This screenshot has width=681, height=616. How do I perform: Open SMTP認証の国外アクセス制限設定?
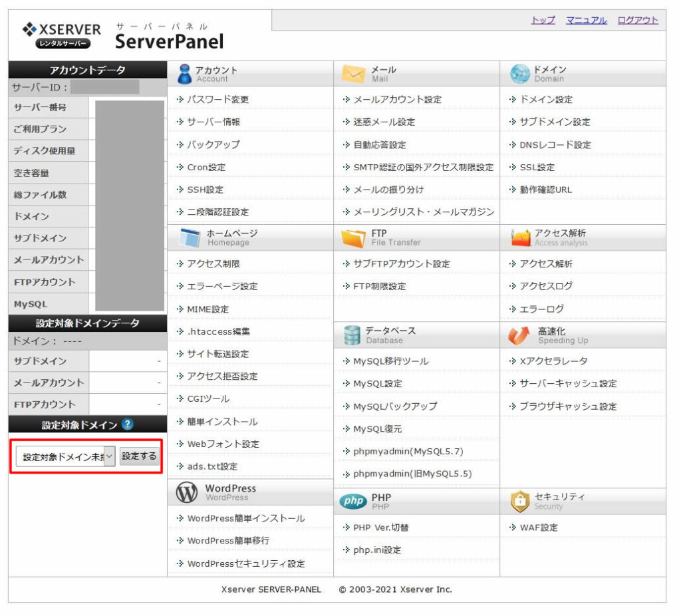pyautogui.click(x=424, y=167)
